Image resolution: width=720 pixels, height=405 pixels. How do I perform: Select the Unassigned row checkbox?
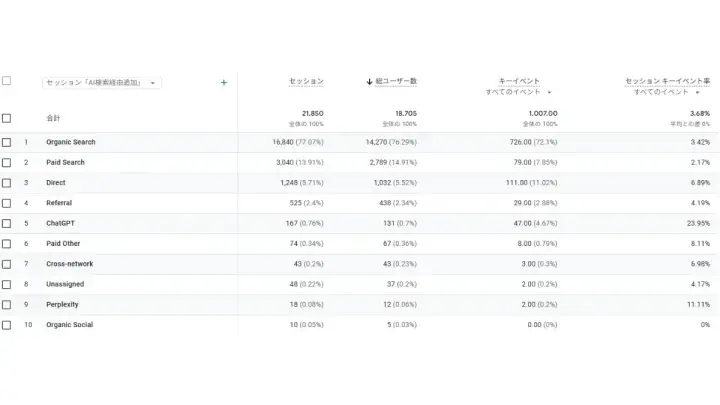point(7,284)
